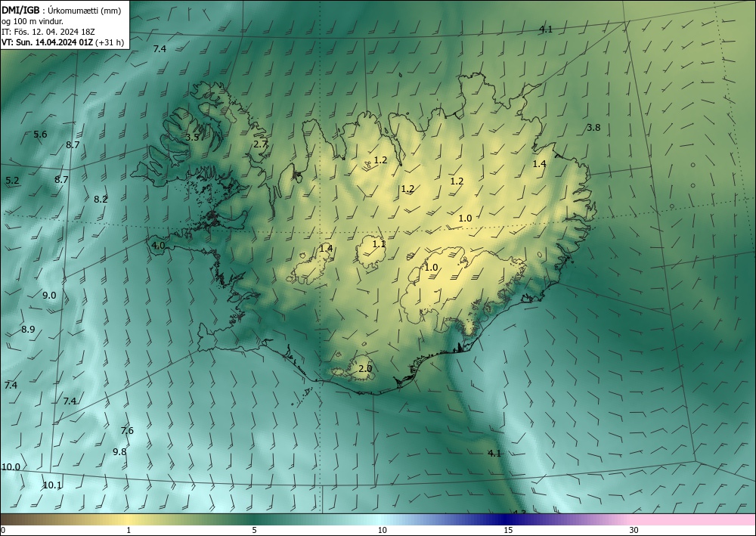Click the 5.2 value at the western edge
The width and height of the screenshot is (756, 536).
(x=13, y=181)
